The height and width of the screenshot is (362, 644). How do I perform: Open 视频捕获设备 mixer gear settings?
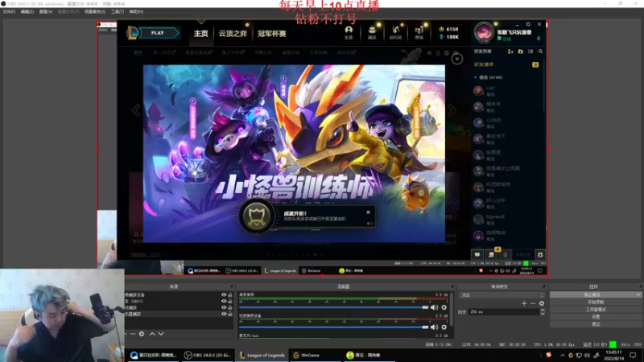pyautogui.click(x=444, y=327)
